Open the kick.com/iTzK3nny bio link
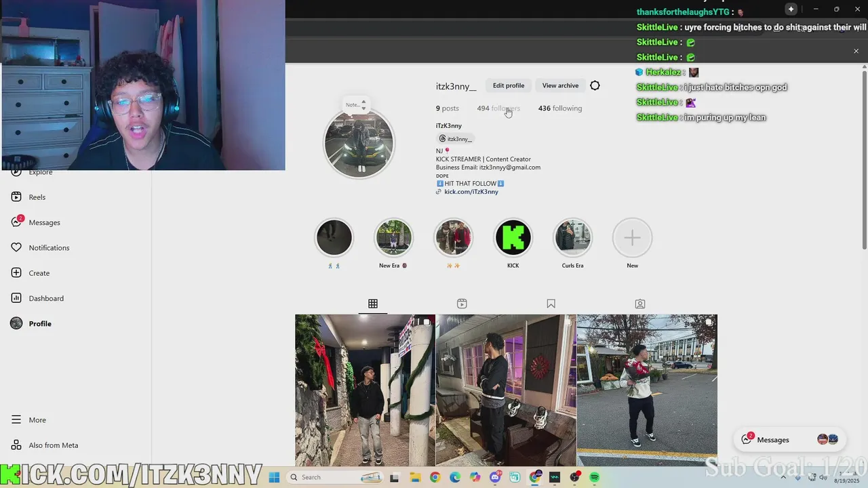This screenshot has width=868, height=488. [471, 192]
